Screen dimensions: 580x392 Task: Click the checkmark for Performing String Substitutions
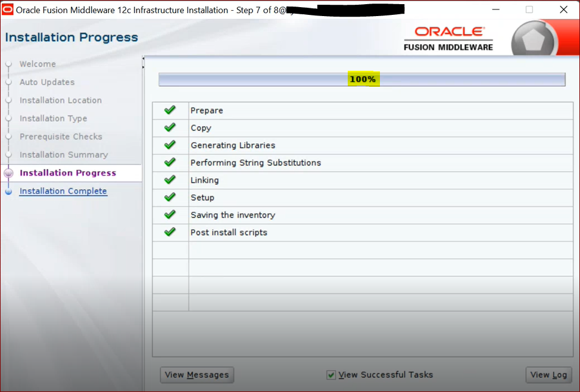click(170, 162)
